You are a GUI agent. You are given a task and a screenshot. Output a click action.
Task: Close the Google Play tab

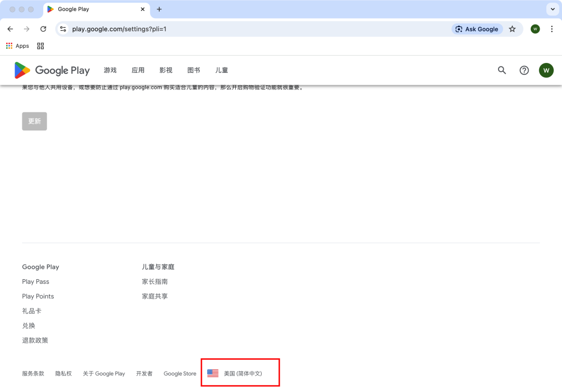(143, 9)
